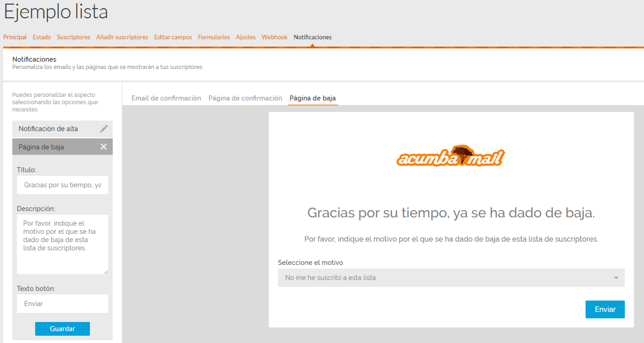Open the Página de confirmación tab
This screenshot has height=343, width=644.
pyautogui.click(x=245, y=98)
